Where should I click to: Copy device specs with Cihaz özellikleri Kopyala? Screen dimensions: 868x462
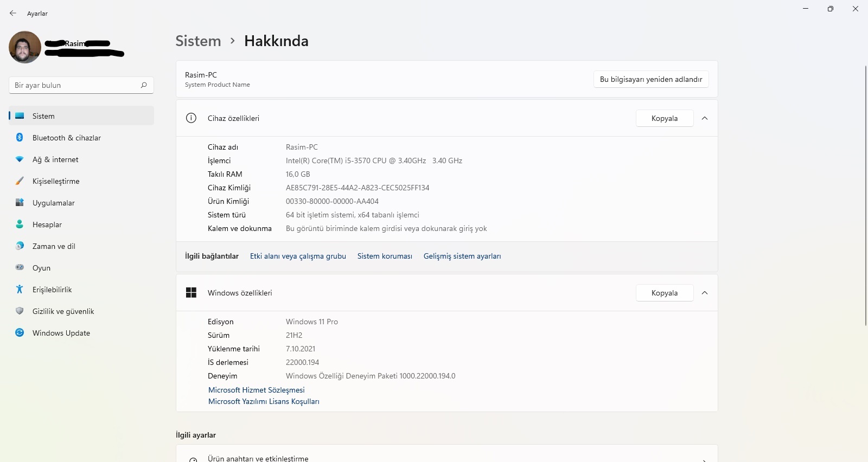point(665,118)
